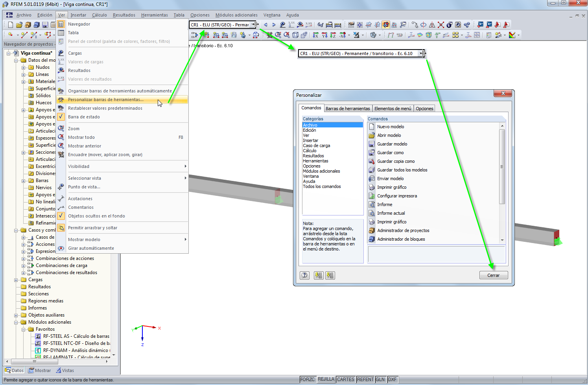Select Todos los comandos category
Viewport: 588px width, 385px height.
322,186
